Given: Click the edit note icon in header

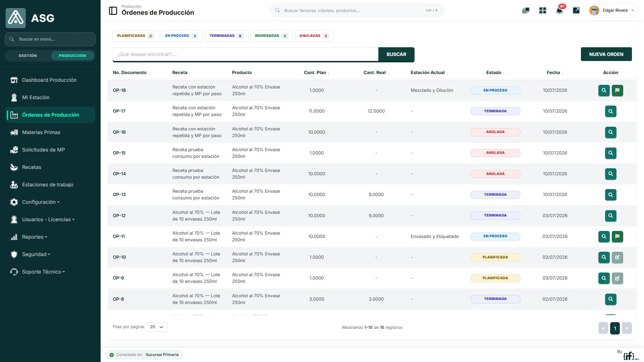Looking at the screenshot, I should [576, 10].
